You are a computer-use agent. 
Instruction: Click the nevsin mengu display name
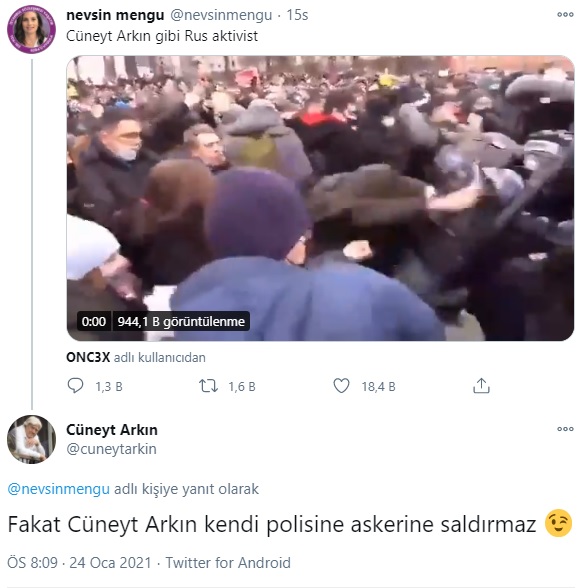pos(115,15)
